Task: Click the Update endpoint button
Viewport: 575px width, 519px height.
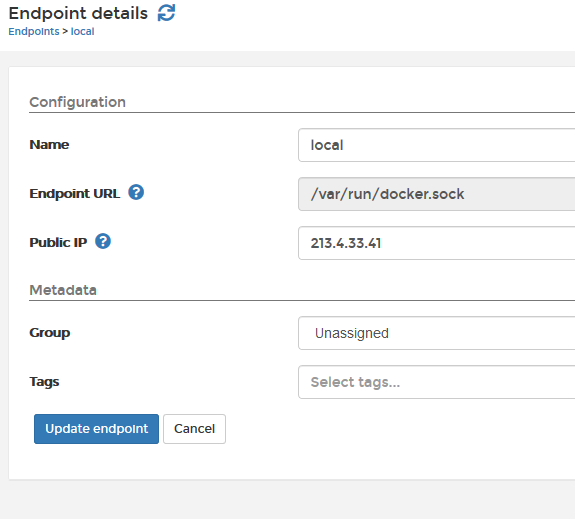Action: click(x=96, y=429)
